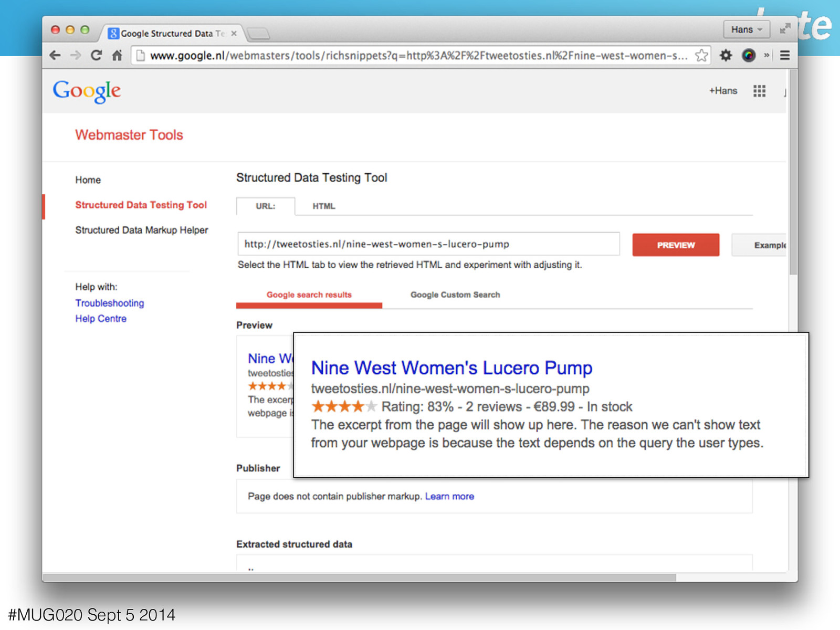Close the Google Structured Data tab
Viewport: 840px width, 630px height.
point(234,34)
